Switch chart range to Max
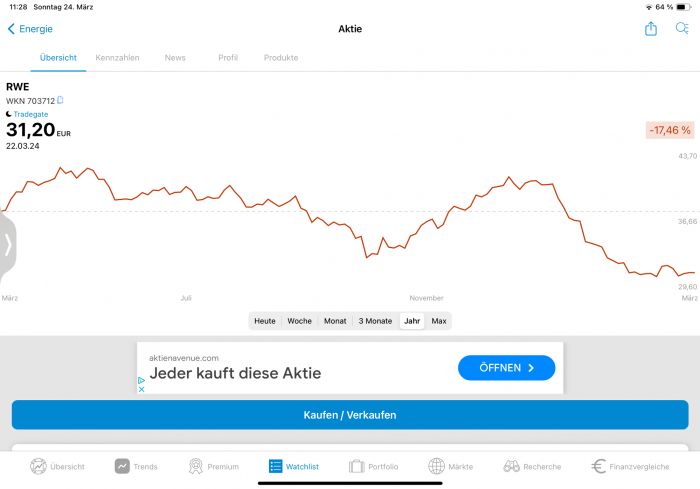This screenshot has height=489, width=700. pyautogui.click(x=438, y=321)
